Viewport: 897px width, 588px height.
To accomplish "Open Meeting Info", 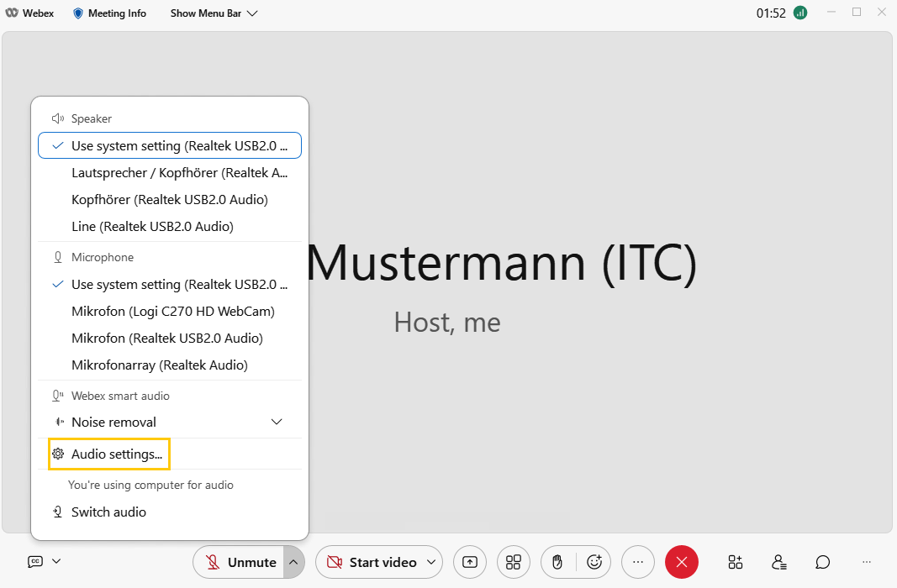I will tap(109, 13).
